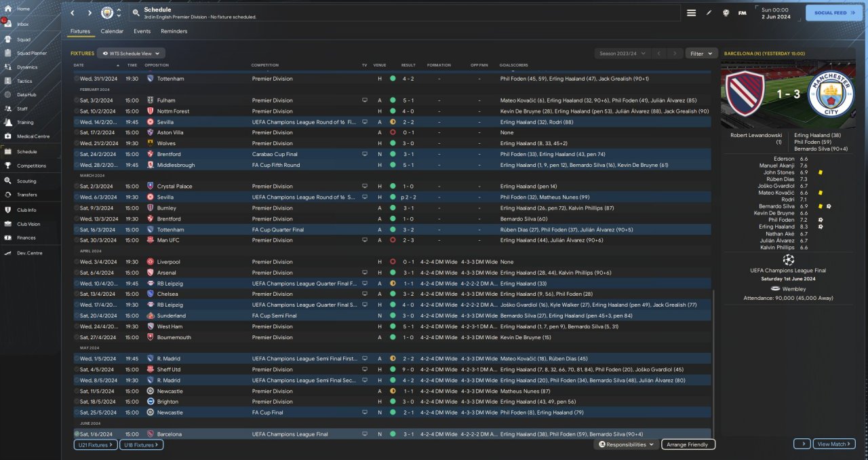Toggle the reminder circle for Liverpool fixture row

tap(77, 262)
